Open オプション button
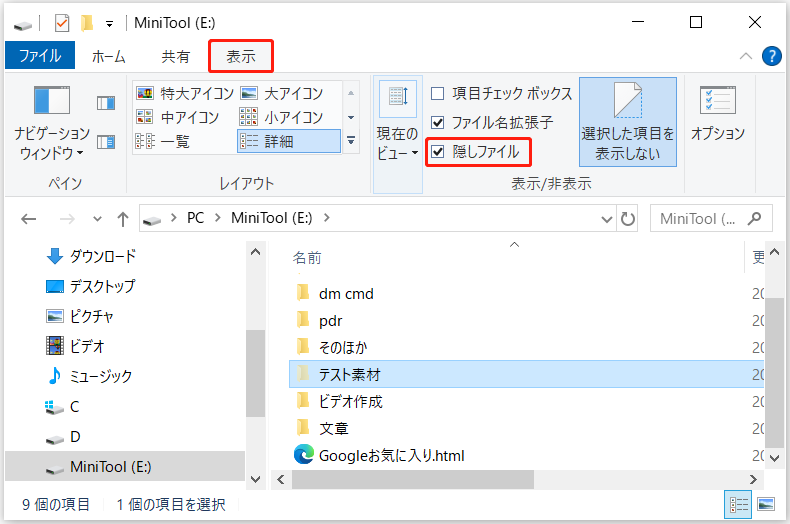Viewport: 790px width, 524px height. point(718,114)
